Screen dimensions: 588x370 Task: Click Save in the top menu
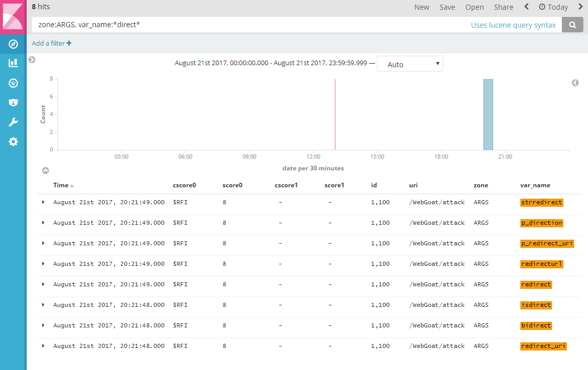[447, 7]
